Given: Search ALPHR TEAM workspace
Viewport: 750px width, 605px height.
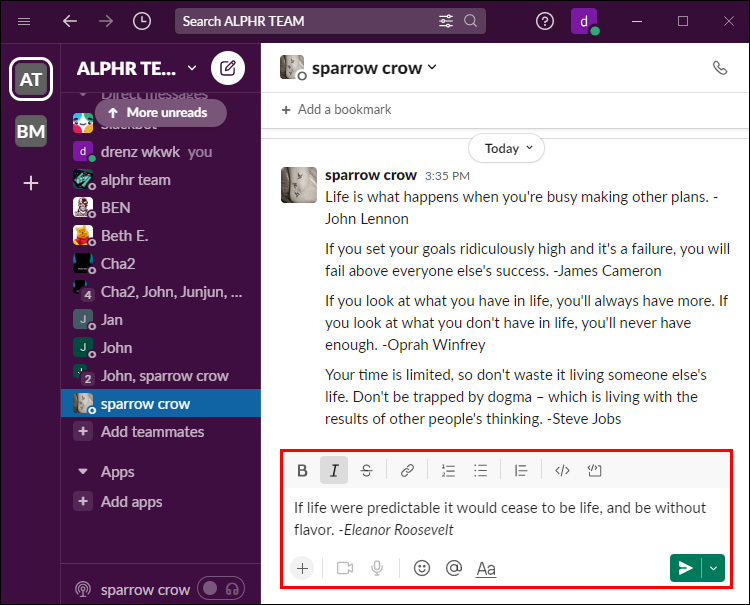Looking at the screenshot, I should [x=306, y=21].
